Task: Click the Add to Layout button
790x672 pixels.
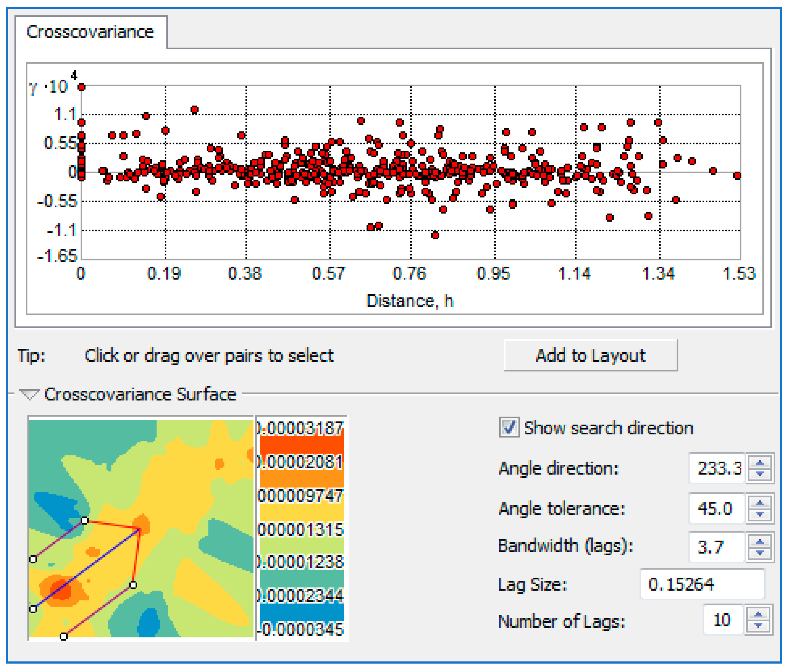Action: click(x=590, y=355)
